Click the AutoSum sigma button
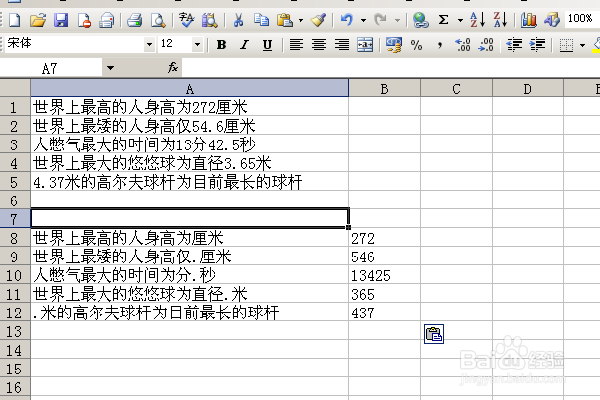The height and width of the screenshot is (400, 600). coord(443,20)
